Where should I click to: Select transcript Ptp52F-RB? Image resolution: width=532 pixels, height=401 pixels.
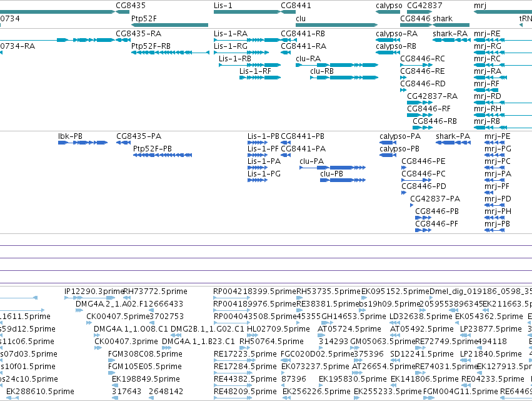pos(151,46)
